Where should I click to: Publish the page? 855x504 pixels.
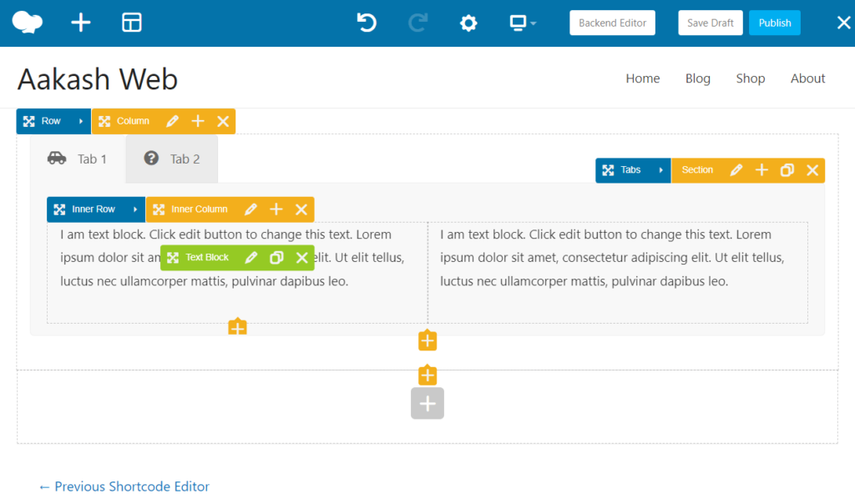774,23
